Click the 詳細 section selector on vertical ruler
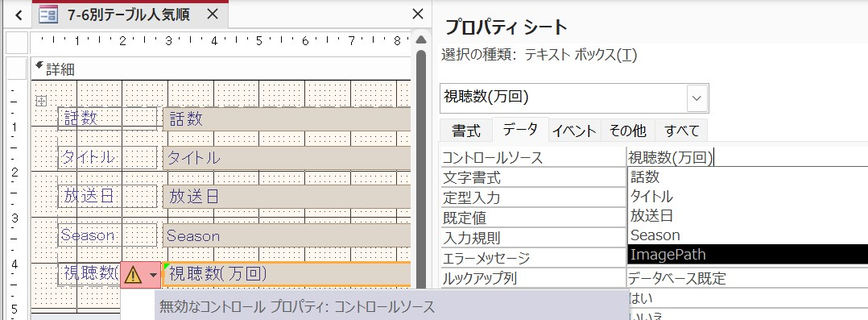 coord(17,69)
